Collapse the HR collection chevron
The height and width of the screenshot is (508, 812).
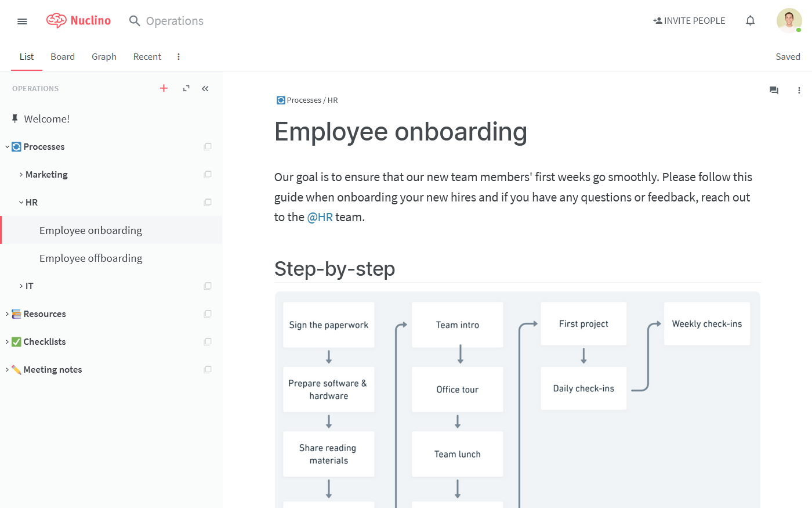click(x=21, y=203)
